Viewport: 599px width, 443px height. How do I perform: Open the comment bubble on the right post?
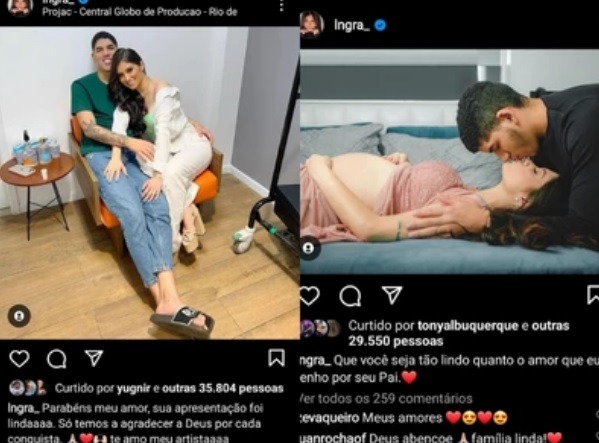tap(350, 296)
